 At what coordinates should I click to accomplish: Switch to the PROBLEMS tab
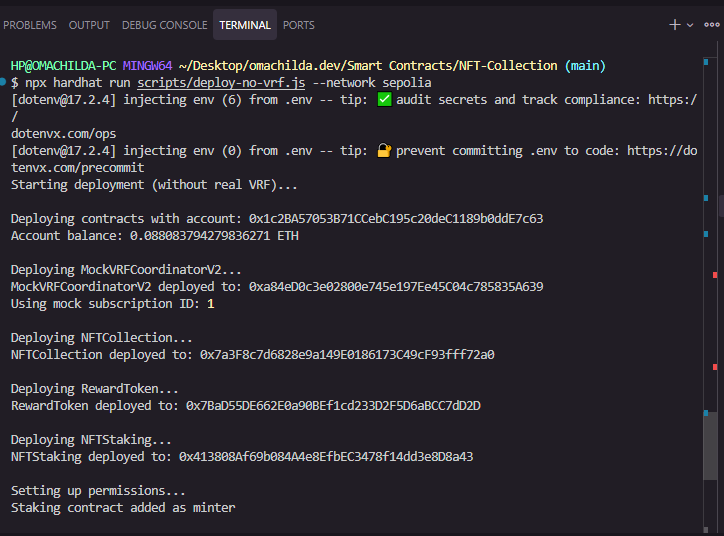point(30,25)
